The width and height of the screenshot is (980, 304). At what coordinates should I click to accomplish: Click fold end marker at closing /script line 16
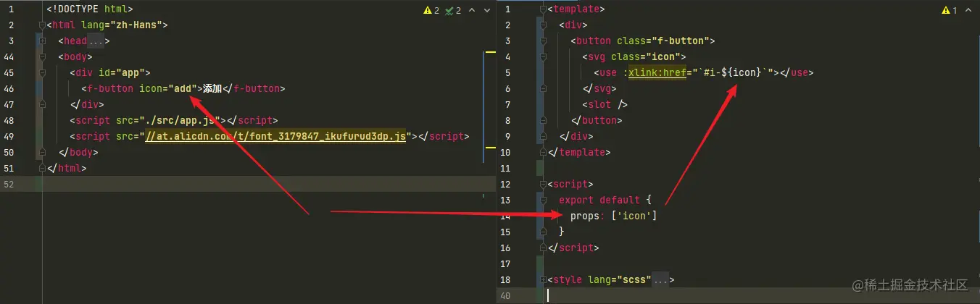tap(544, 248)
